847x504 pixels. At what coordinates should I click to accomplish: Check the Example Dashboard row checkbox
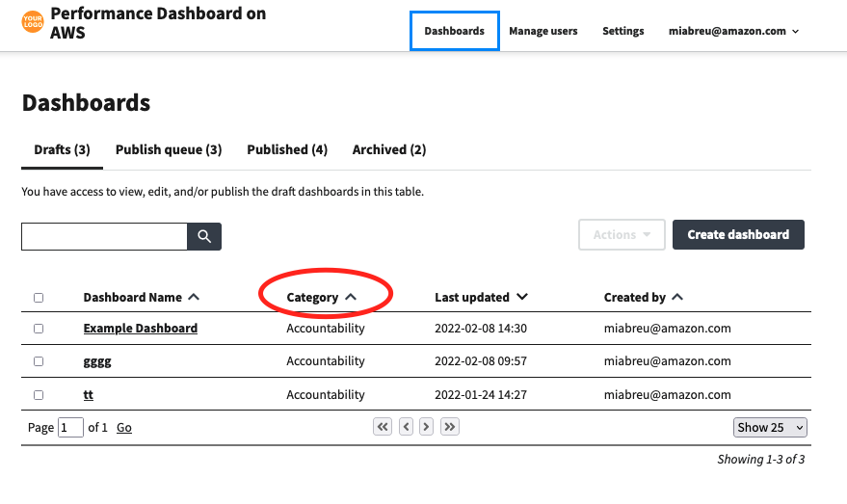pos(39,329)
